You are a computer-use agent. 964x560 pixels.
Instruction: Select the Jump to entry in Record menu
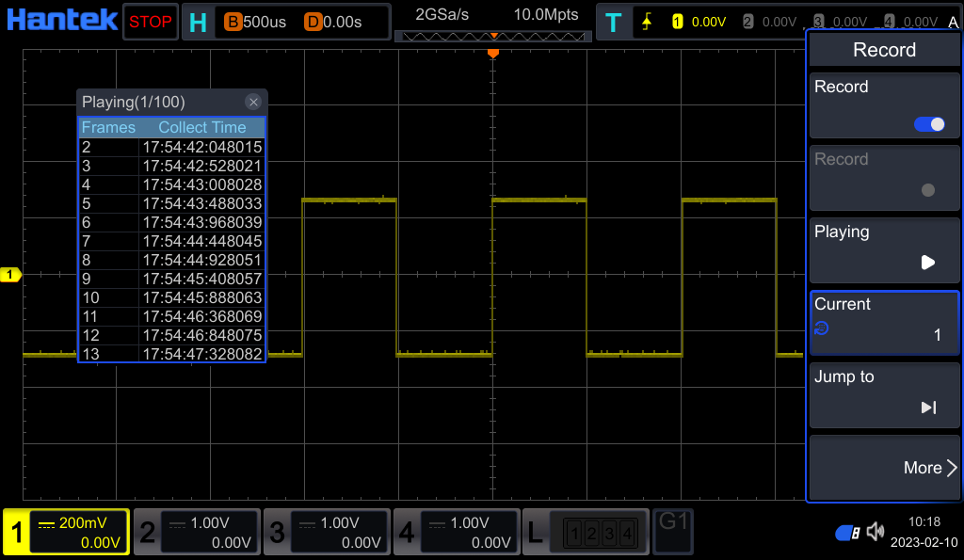click(x=883, y=392)
